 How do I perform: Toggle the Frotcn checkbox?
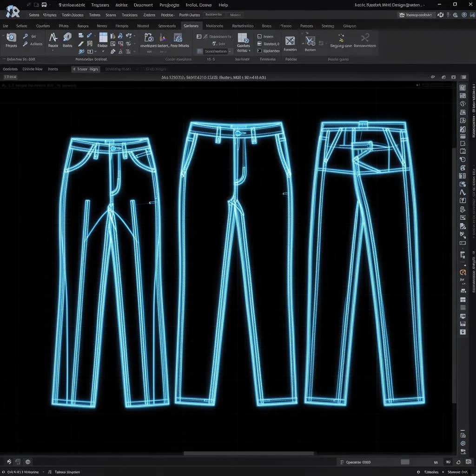259,36
